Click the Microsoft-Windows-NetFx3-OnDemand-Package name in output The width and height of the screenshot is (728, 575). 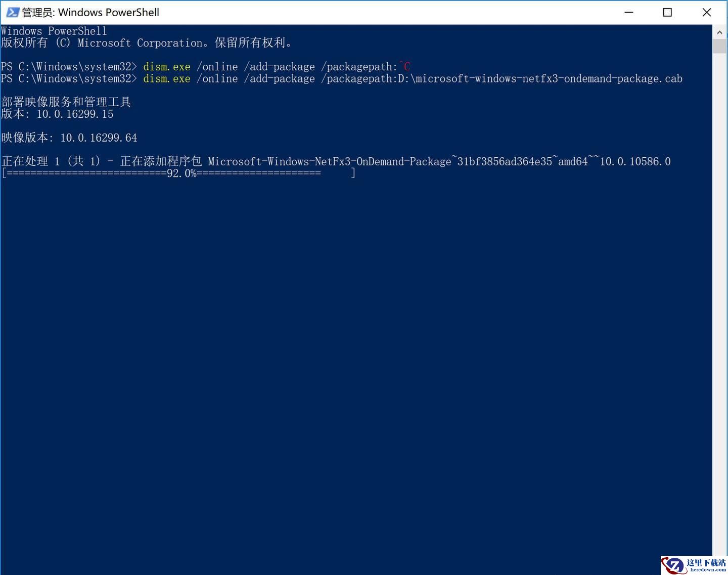tap(439, 162)
